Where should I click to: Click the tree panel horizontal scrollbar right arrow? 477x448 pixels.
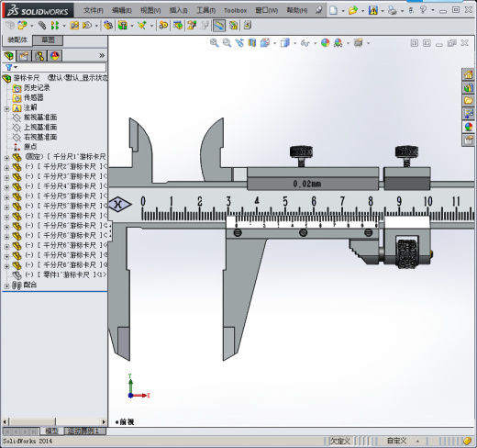click(x=104, y=422)
